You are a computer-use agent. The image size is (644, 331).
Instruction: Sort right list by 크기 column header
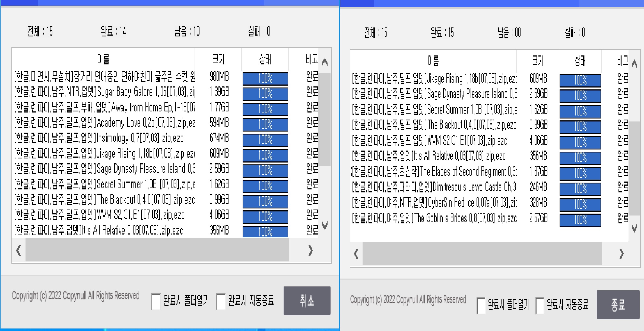pos(537,61)
